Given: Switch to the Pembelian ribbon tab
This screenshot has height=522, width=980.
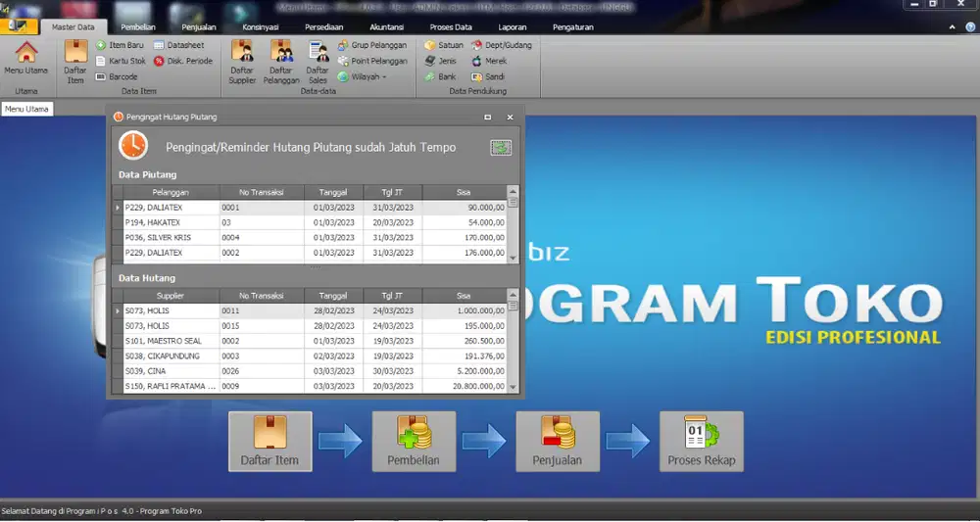Looking at the screenshot, I should 138,27.
